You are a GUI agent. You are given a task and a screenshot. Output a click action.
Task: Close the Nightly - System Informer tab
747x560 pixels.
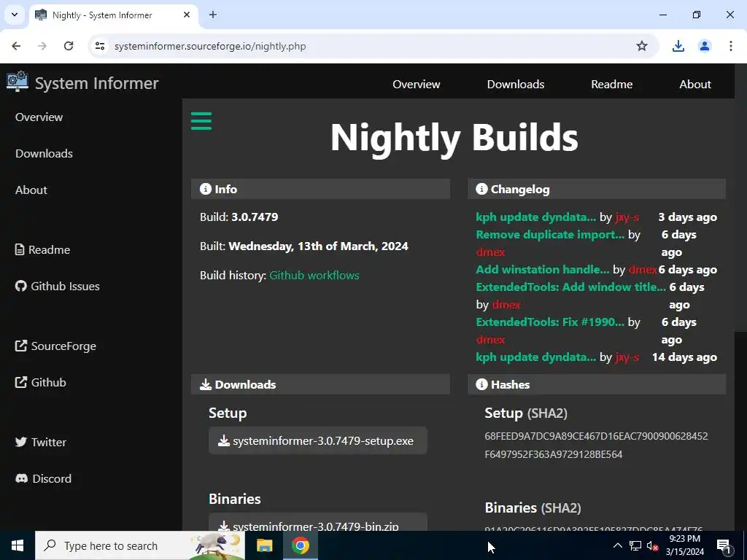click(x=187, y=15)
